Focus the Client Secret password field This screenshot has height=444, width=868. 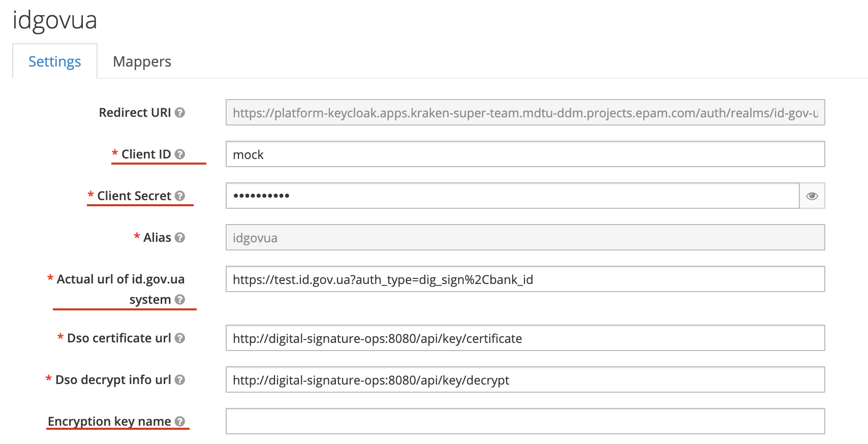(x=512, y=196)
